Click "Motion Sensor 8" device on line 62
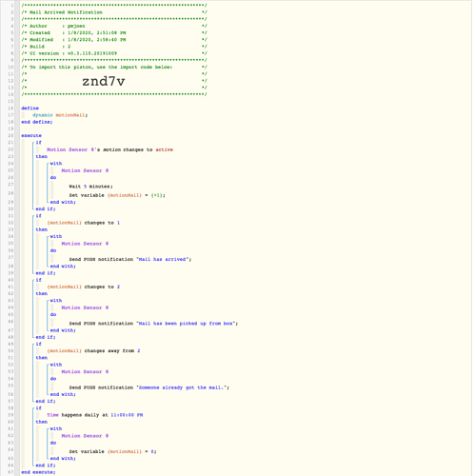The width and height of the screenshot is (474, 476). 85,436
